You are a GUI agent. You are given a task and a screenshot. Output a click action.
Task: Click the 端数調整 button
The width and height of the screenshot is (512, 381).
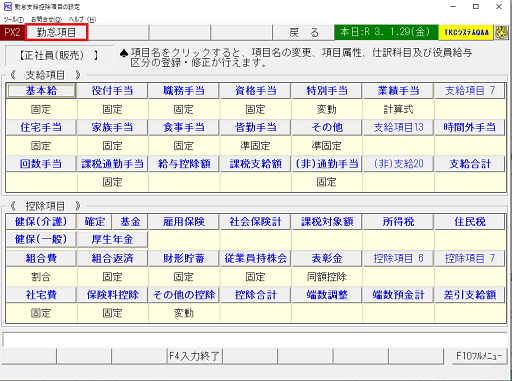327,295
